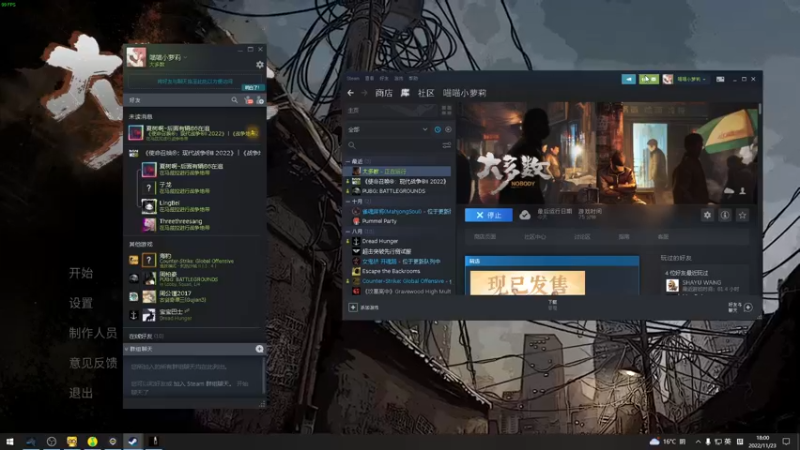Expand account name dropdown in Steam header
The height and width of the screenshot is (450, 800).
tap(704, 79)
